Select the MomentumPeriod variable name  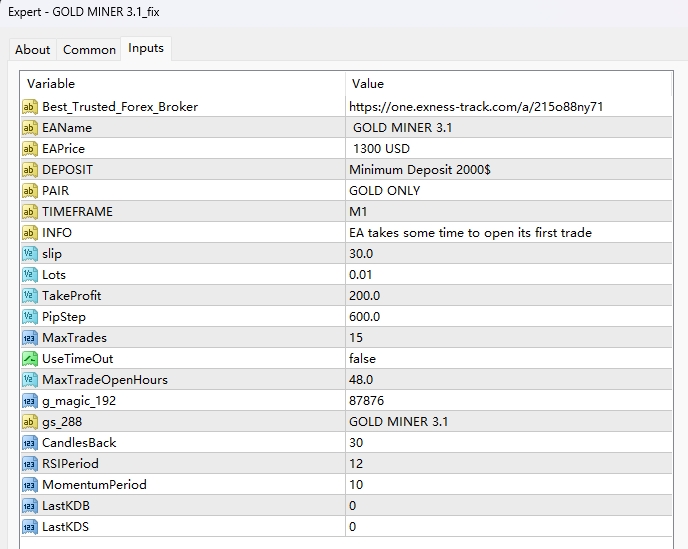[x=94, y=485]
